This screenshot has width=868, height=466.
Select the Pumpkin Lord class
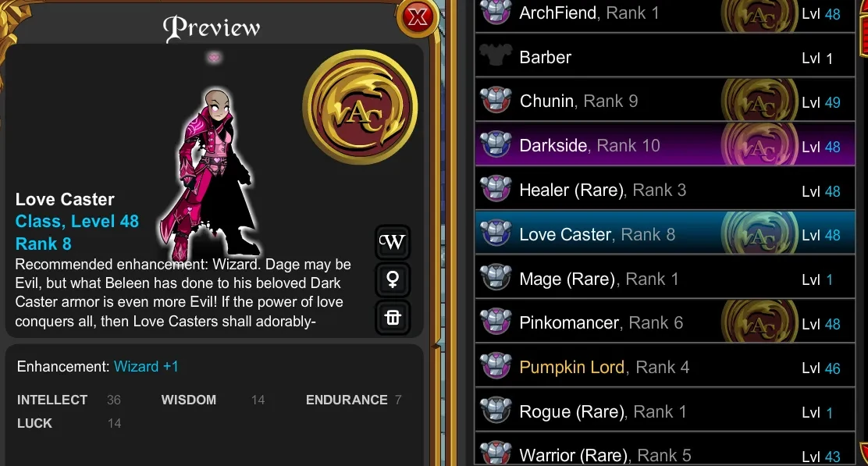665,367
